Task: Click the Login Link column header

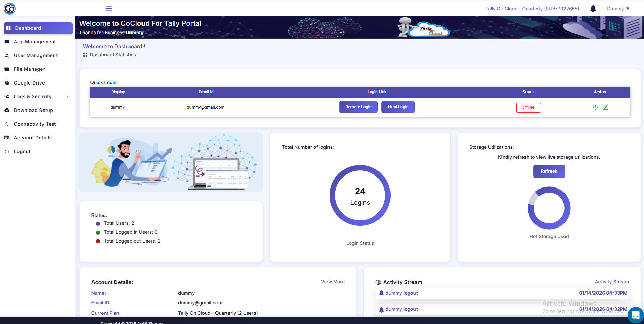Action: point(377,92)
